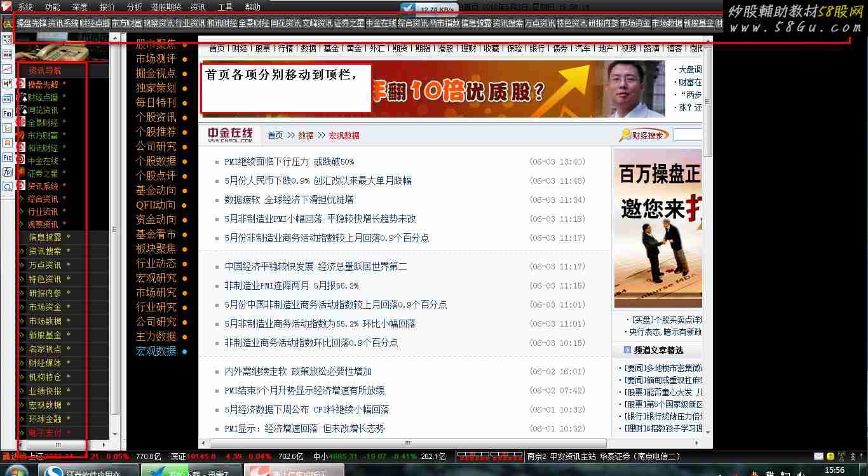This screenshot has height=476, width=868.
Task: Select the 研报内参 top tab
Action: point(604,23)
